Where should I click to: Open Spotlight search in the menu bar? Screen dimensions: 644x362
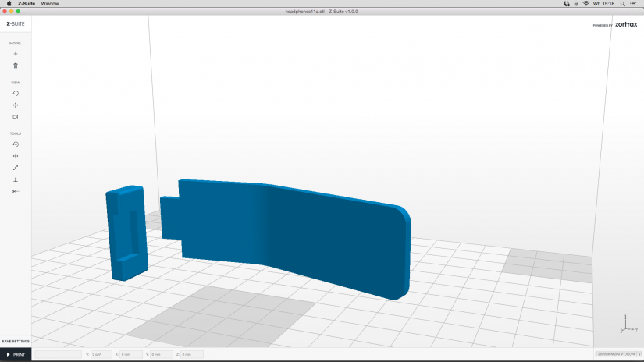[623, 4]
